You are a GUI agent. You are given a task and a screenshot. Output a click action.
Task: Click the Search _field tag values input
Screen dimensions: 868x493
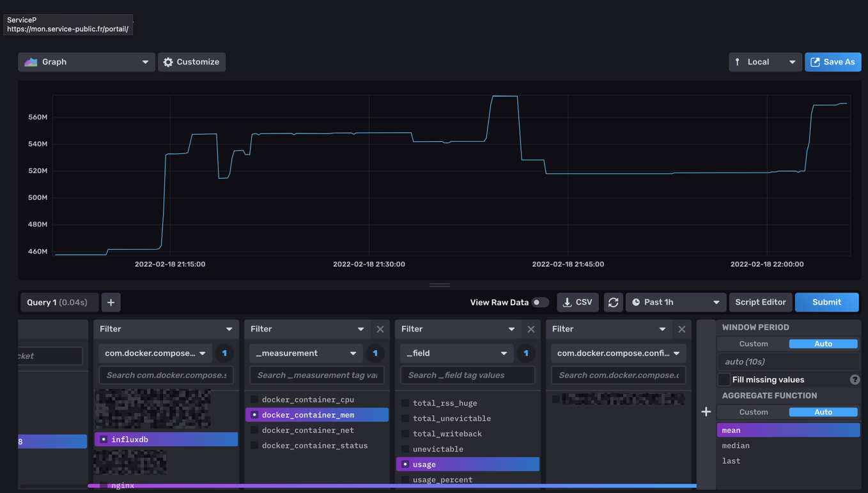click(x=467, y=375)
